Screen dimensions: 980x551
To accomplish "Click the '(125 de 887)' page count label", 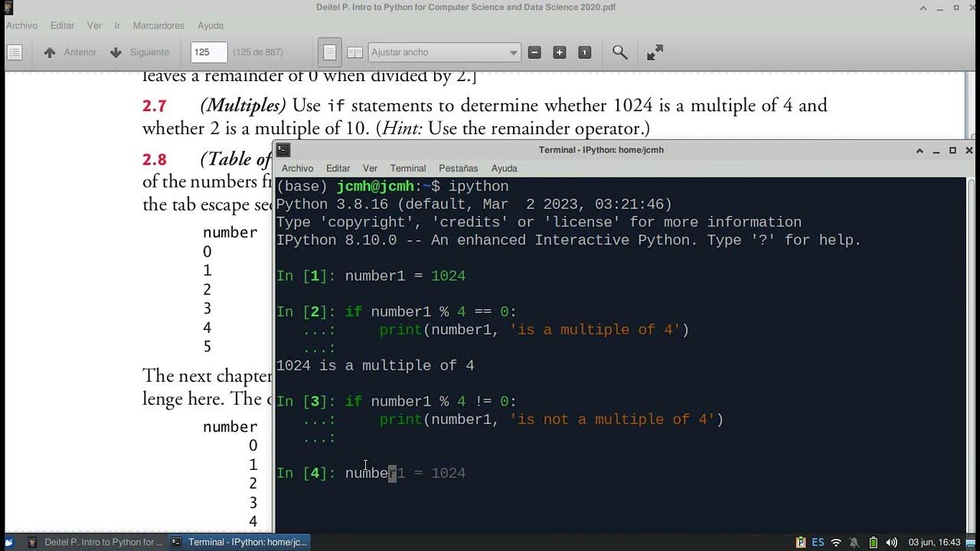I will (258, 52).
